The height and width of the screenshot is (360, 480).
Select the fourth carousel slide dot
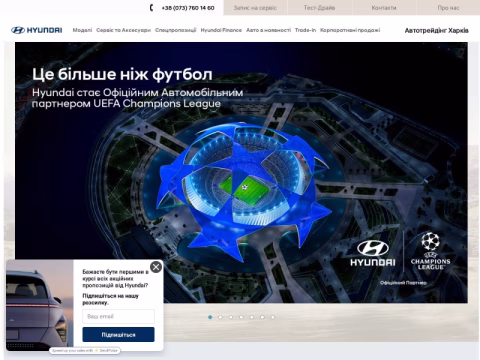[241, 317]
